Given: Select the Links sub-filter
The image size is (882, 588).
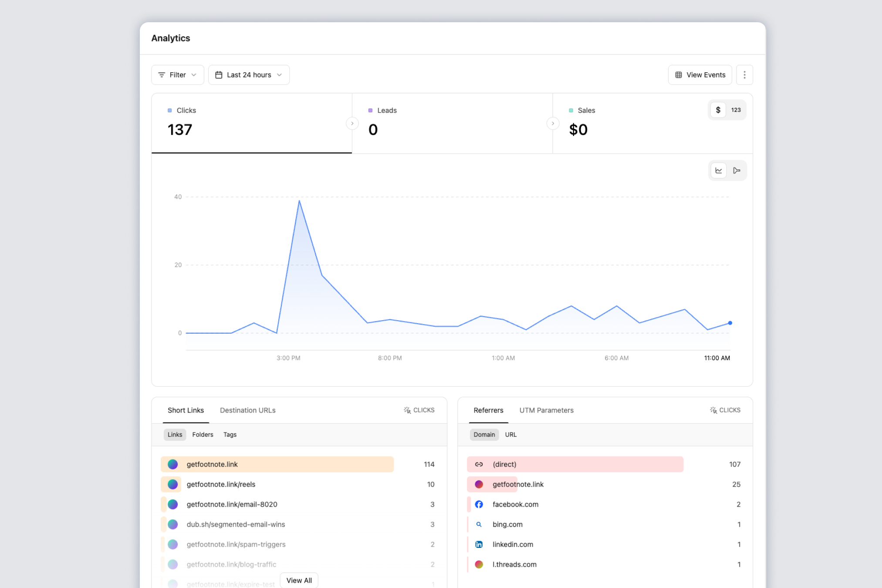Looking at the screenshot, I should 175,435.
